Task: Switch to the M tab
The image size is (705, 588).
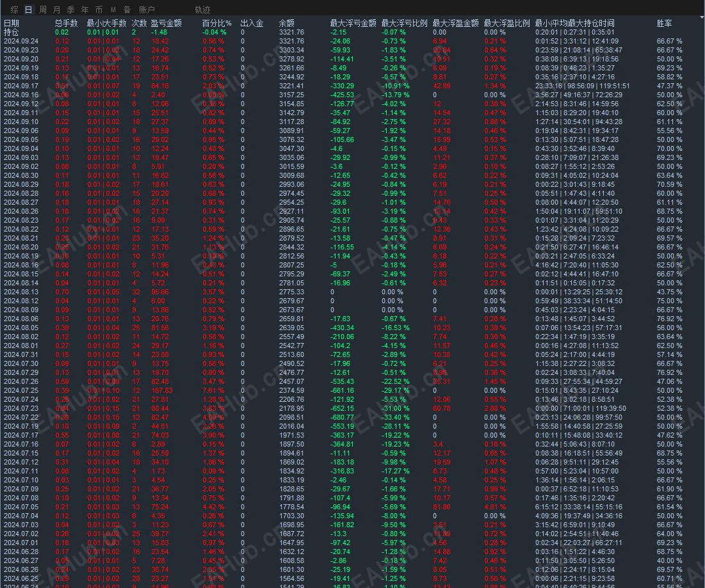Action: coord(113,10)
